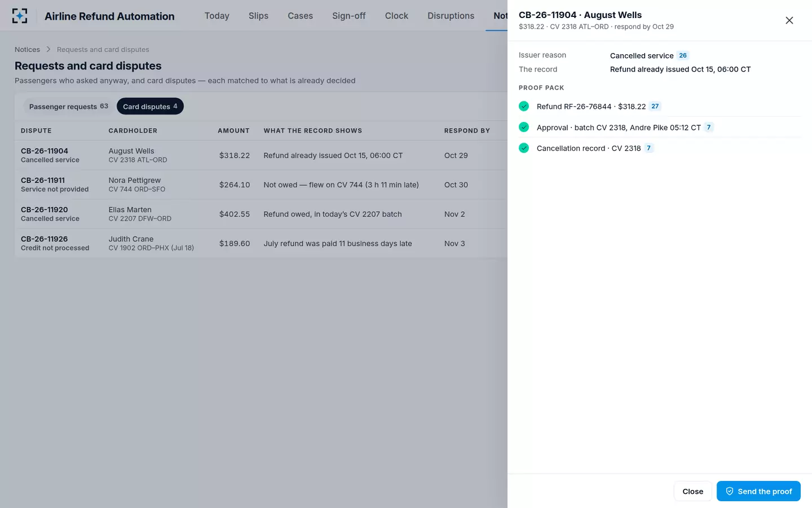Image resolution: width=812 pixels, height=508 pixels.
Task: Click the $402.55 amount cell
Action: [x=235, y=214]
